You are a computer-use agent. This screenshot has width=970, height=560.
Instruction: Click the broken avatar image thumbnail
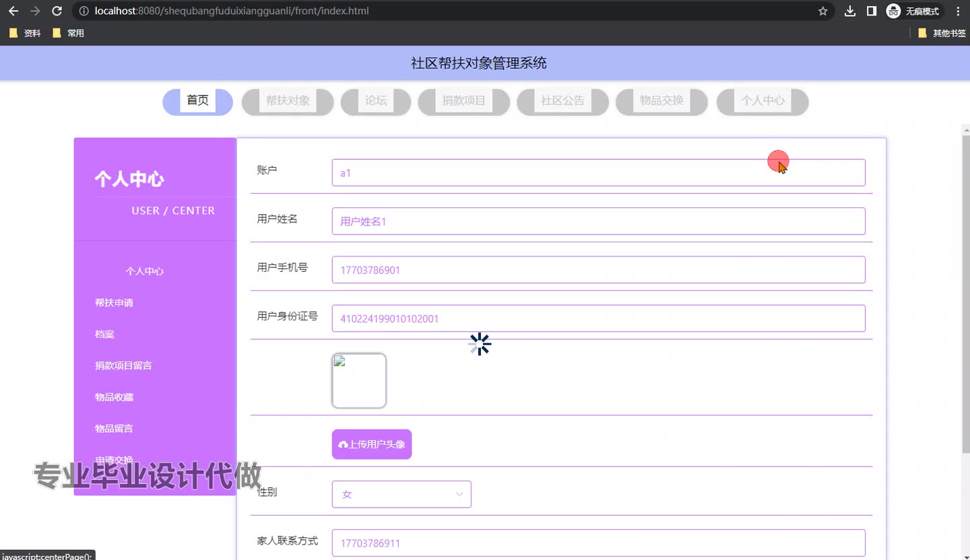359,380
